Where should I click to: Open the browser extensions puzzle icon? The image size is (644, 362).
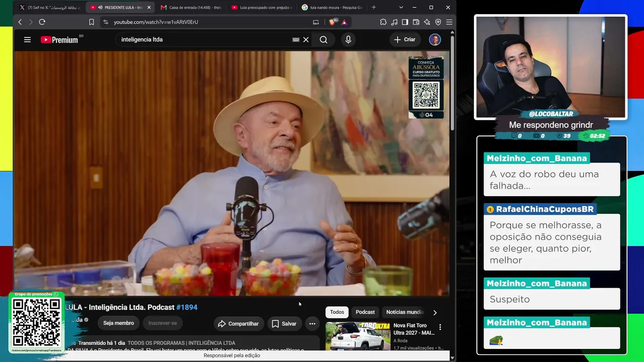point(383,22)
